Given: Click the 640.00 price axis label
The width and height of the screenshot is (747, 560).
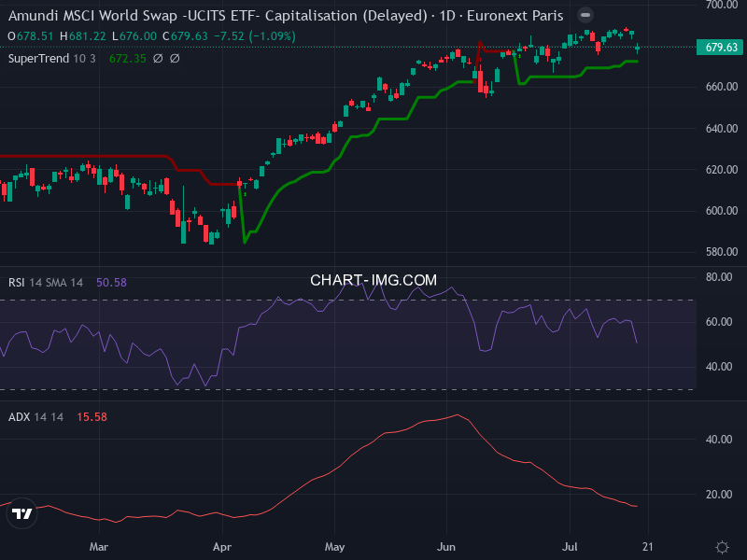Looking at the screenshot, I should pos(722,129).
